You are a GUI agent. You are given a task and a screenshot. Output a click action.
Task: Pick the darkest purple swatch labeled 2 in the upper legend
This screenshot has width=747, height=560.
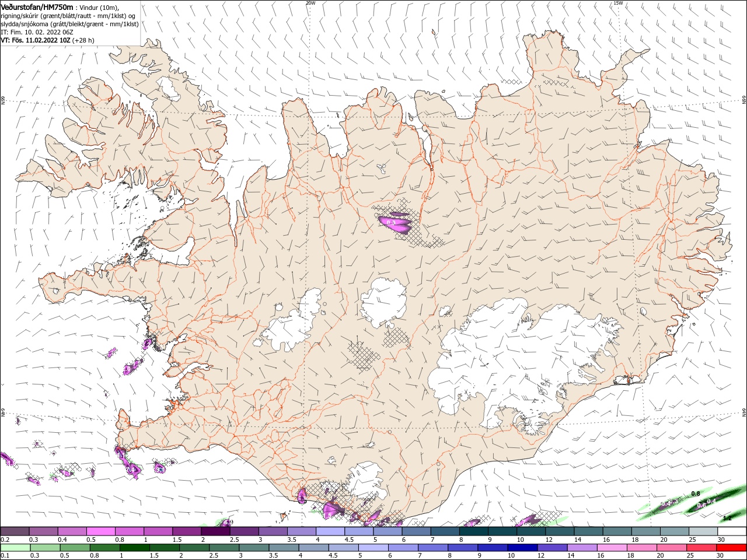215,531
